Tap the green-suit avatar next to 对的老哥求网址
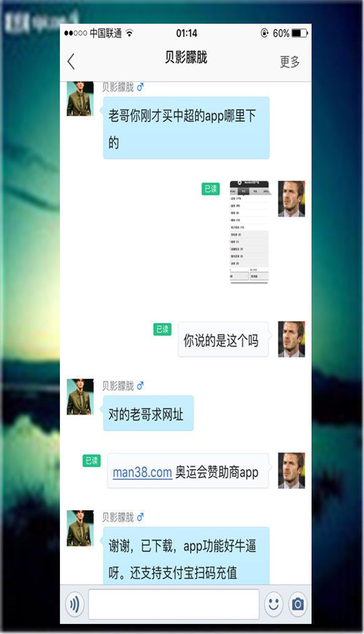This screenshot has height=634, width=364. point(80,397)
